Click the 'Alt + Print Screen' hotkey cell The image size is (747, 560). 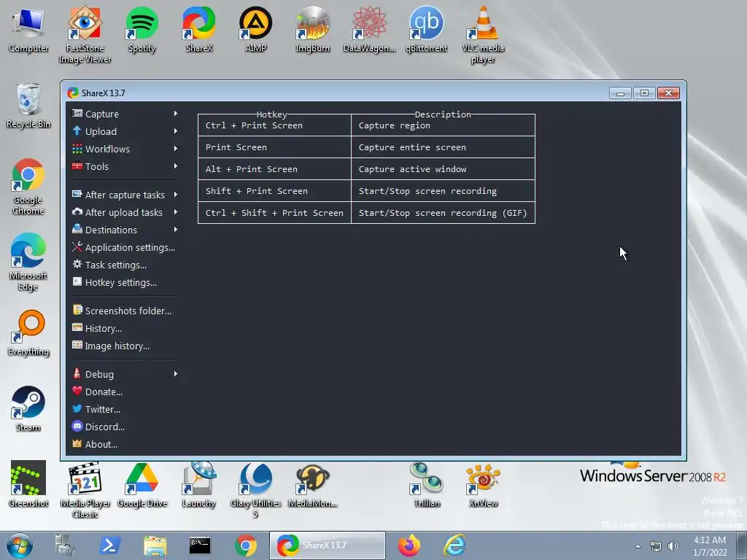274,169
